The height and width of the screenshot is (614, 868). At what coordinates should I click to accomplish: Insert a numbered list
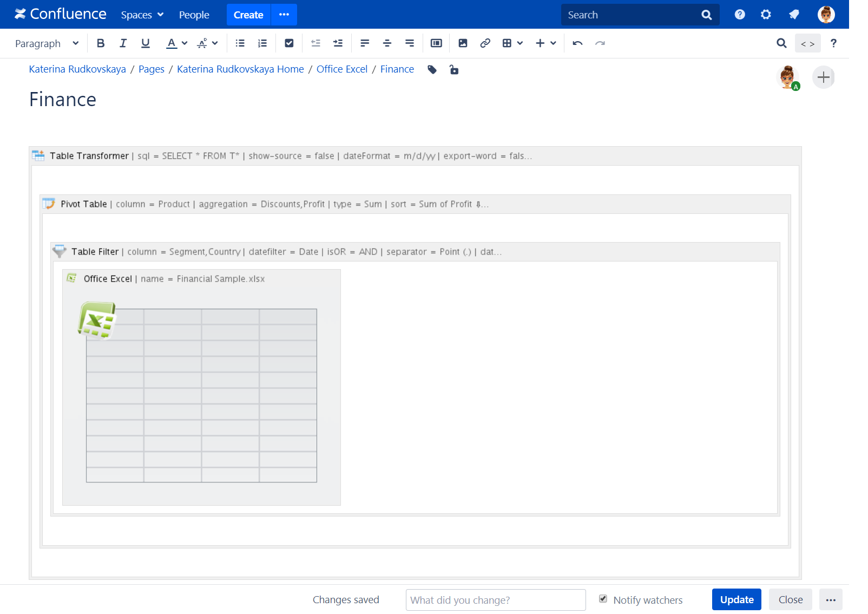coord(262,43)
